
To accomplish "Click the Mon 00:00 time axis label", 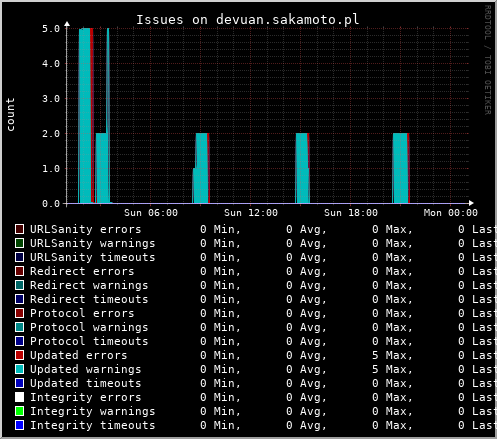I will 451,213.
